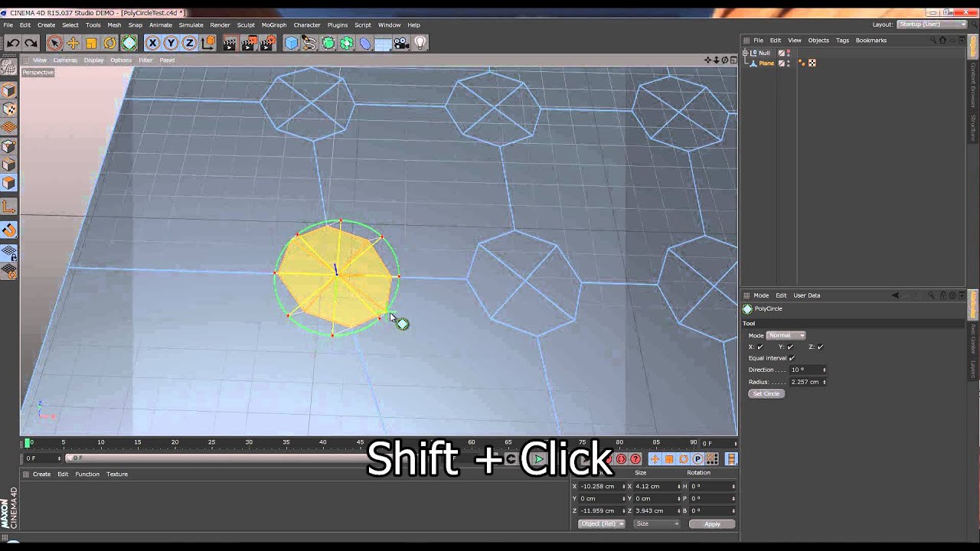This screenshot has height=551, width=980.
Task: Open the Mode dropdown set to Normal
Action: (786, 335)
